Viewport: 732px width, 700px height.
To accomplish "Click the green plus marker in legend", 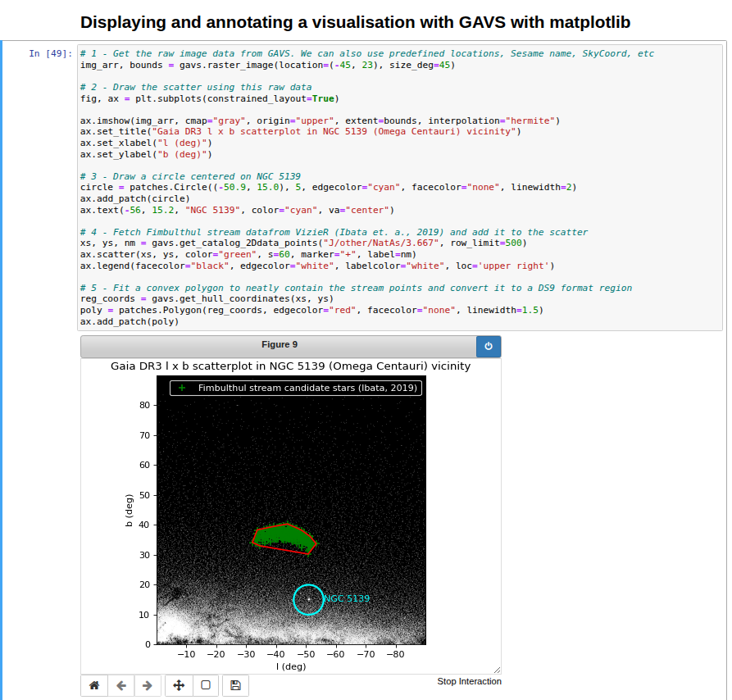I will pos(182,388).
